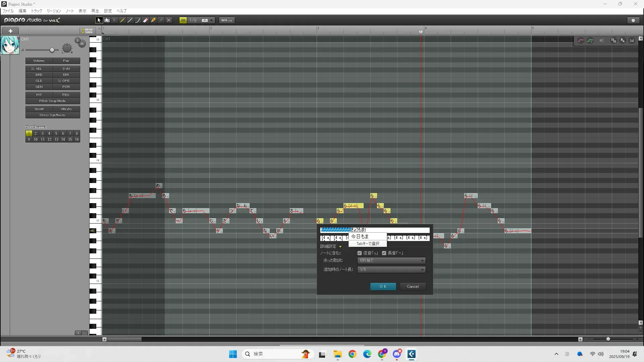Open settings gear at top right
Viewport: 644px width, 362px height.
[633, 20]
